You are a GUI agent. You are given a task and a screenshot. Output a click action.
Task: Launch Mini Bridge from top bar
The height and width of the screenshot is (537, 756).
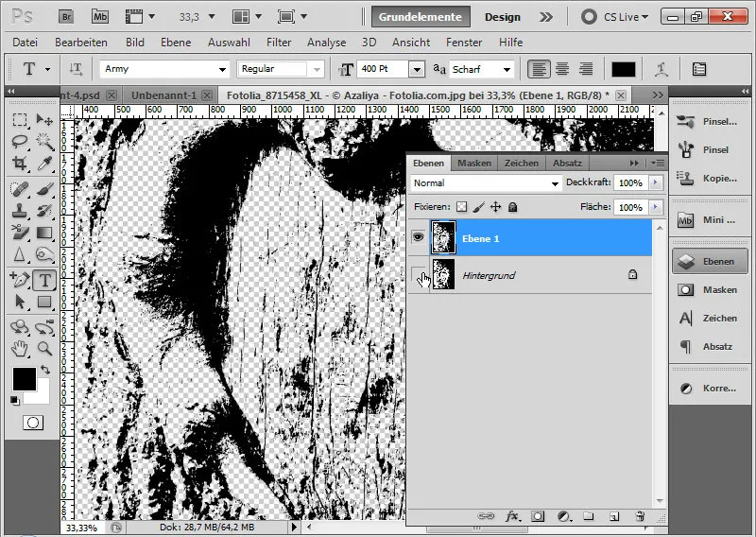coord(100,17)
